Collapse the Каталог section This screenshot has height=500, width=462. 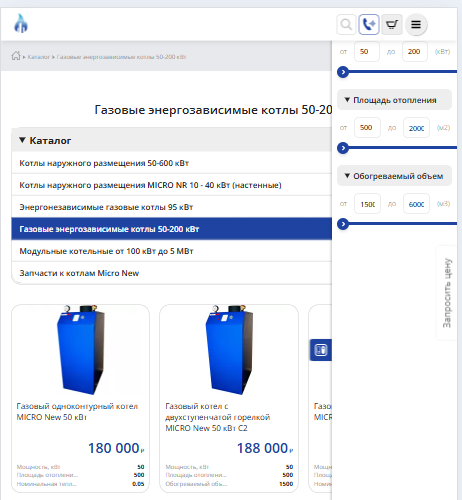pyautogui.click(x=171, y=140)
